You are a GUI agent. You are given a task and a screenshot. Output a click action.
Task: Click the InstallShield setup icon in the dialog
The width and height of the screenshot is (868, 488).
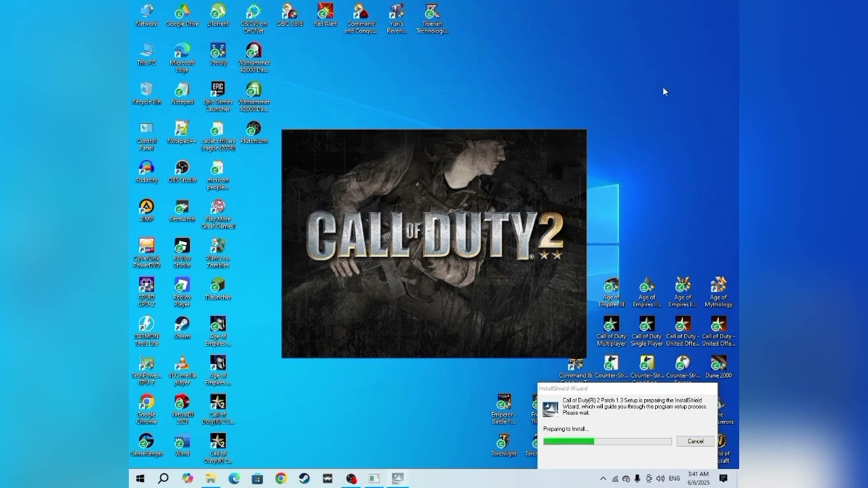coord(550,409)
